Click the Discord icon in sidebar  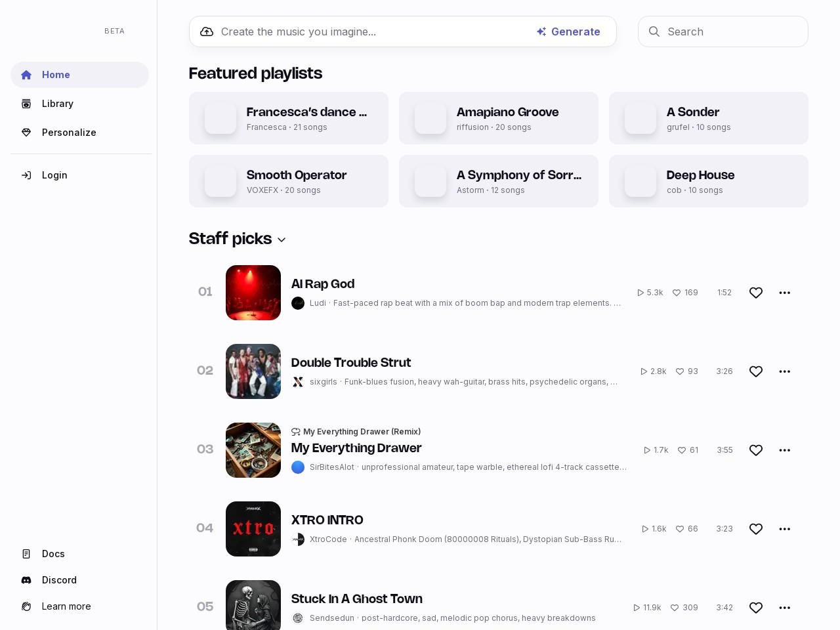[26, 580]
